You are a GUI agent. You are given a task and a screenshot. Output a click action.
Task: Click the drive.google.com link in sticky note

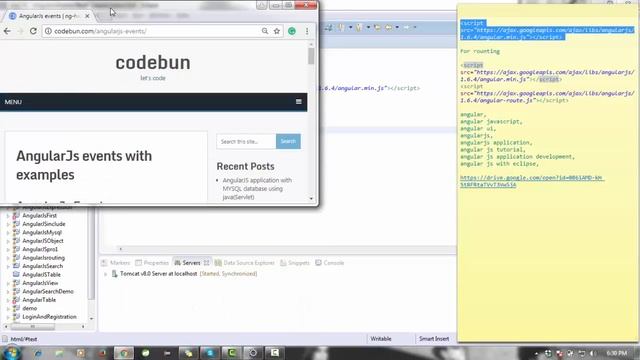pyautogui.click(x=531, y=181)
